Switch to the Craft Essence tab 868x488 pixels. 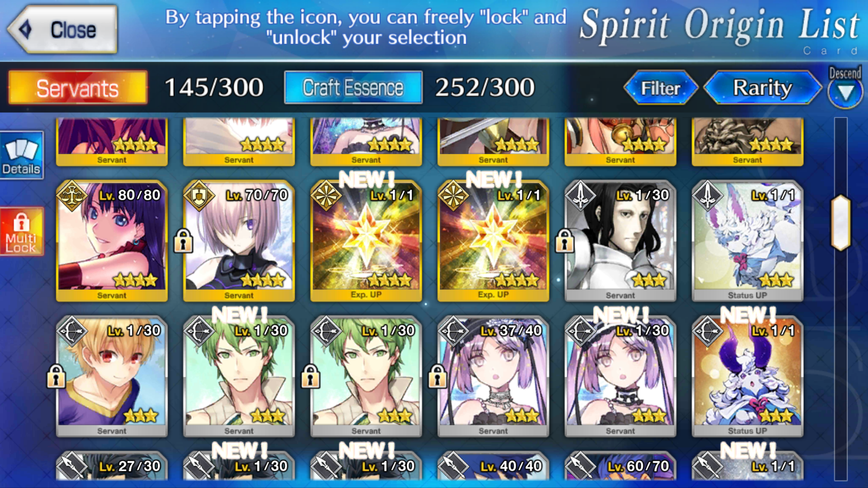click(353, 88)
